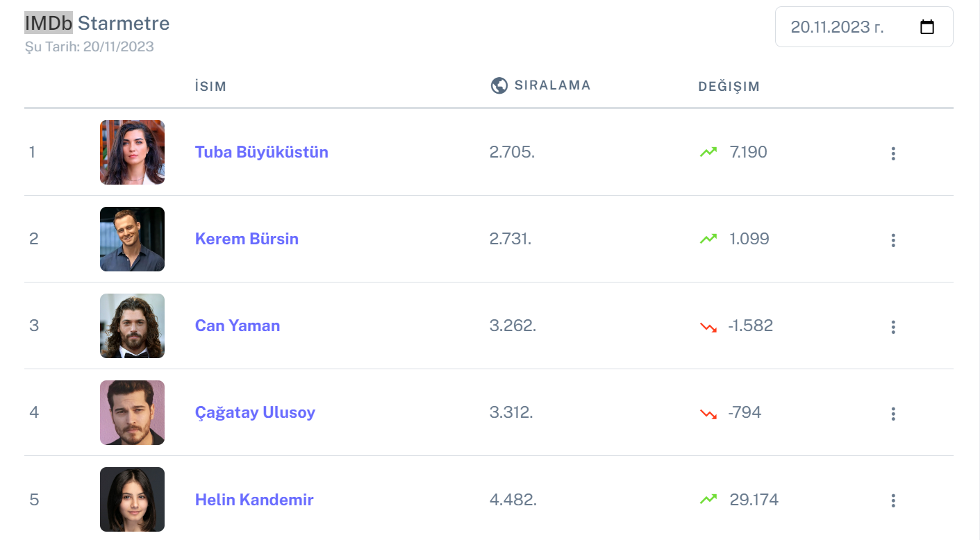Click Tuba Büyüküstün's profile photo
Screen dimensions: 980x540
(132, 152)
